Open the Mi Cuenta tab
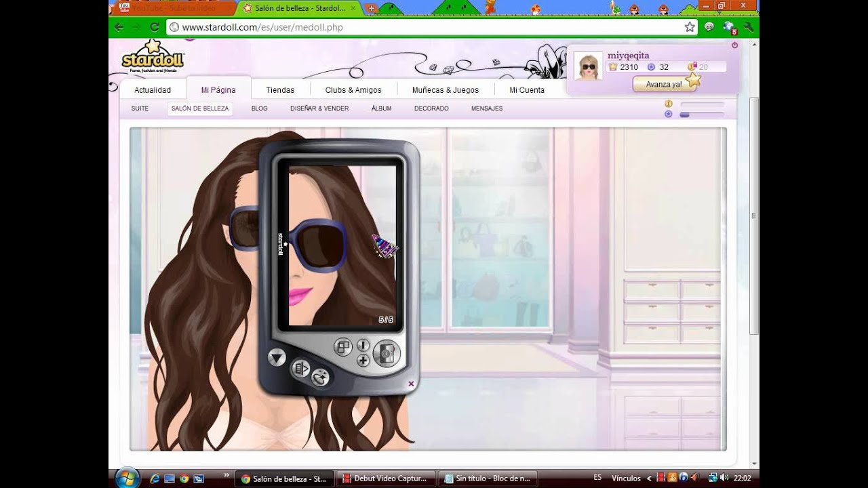 [x=527, y=90]
